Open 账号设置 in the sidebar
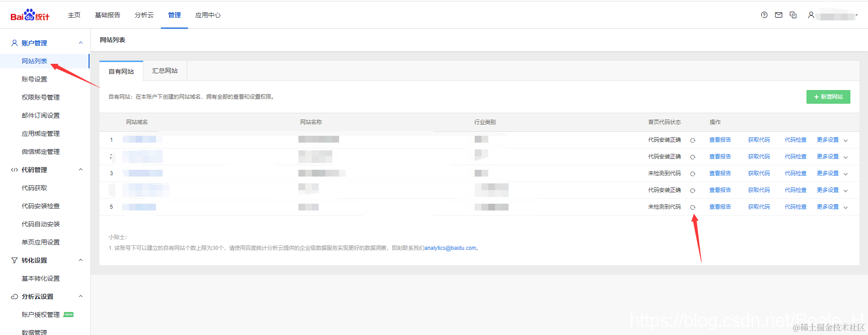Screen dimensions: 868x335 [x=34, y=79]
